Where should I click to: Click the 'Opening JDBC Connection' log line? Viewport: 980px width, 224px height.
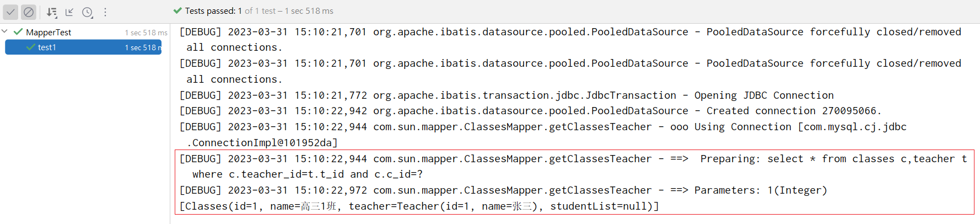tap(507, 95)
